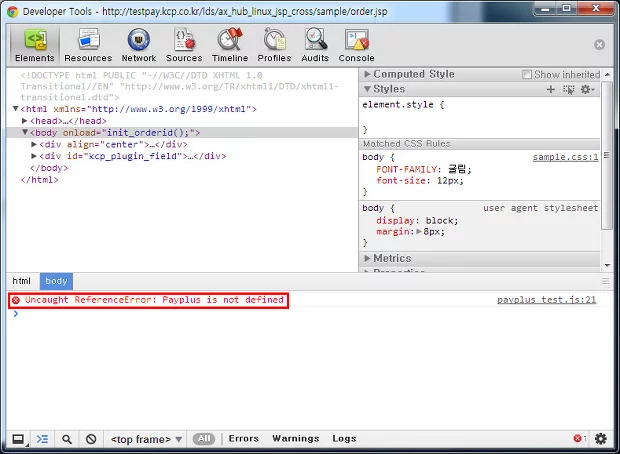Enable the Show inherited checkbox

tap(527, 75)
